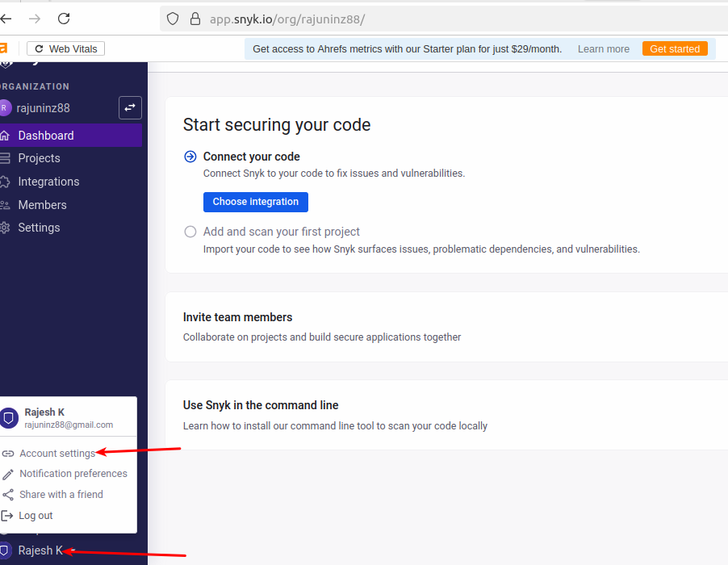Click link icon beside Account settings

[8, 454]
